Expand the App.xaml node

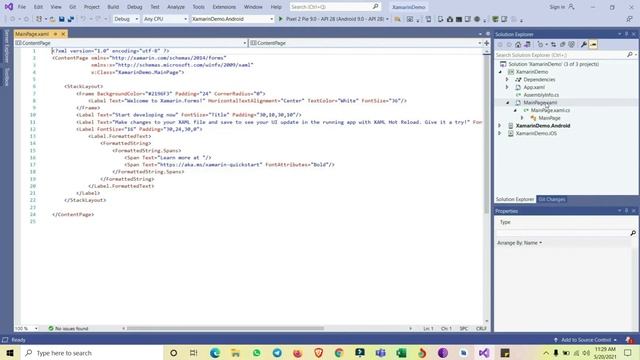tap(507, 87)
